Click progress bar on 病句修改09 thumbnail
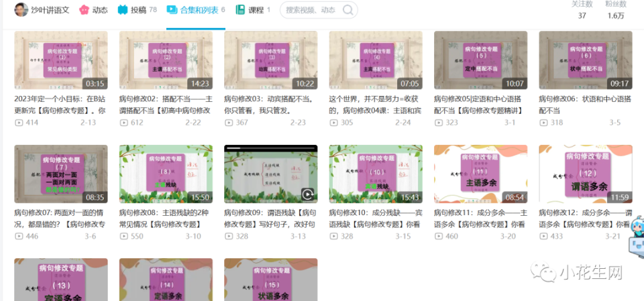644x301 pixels. tap(270, 147)
